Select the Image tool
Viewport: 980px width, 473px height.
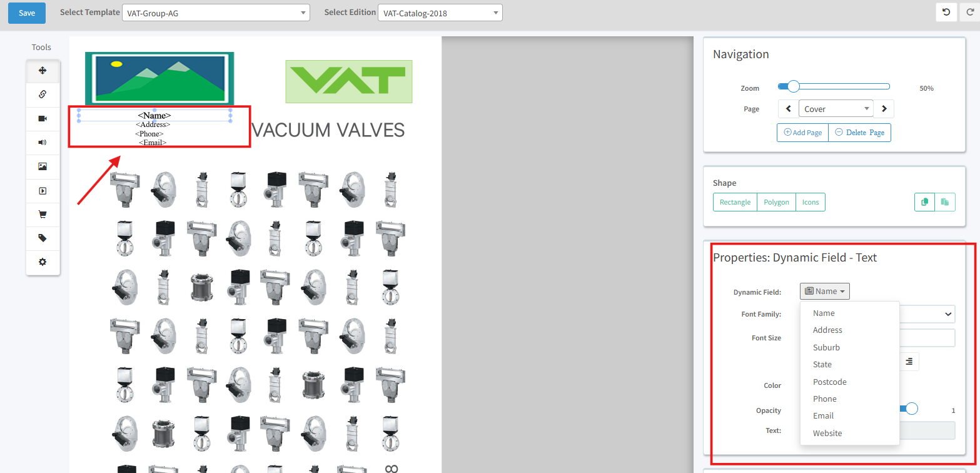[x=43, y=166]
